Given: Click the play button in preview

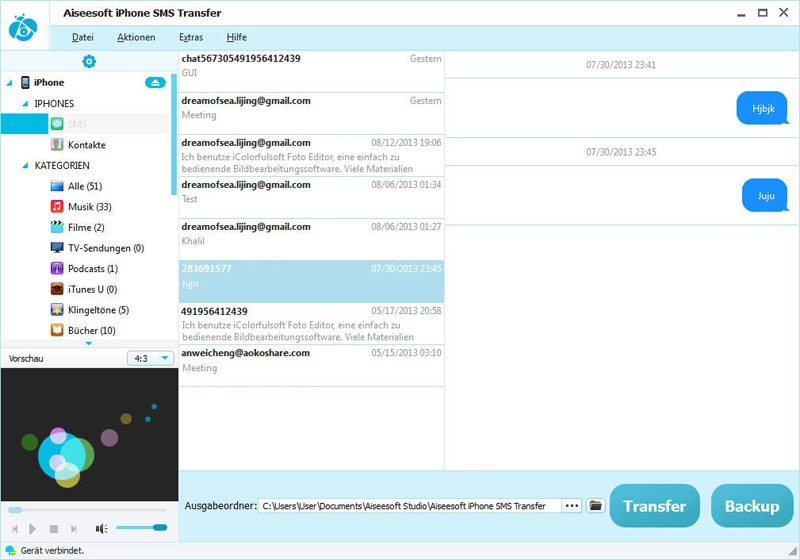Looking at the screenshot, I should [x=33, y=529].
